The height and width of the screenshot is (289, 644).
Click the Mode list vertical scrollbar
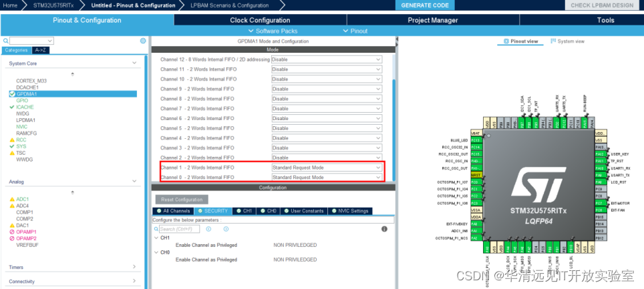click(x=394, y=129)
